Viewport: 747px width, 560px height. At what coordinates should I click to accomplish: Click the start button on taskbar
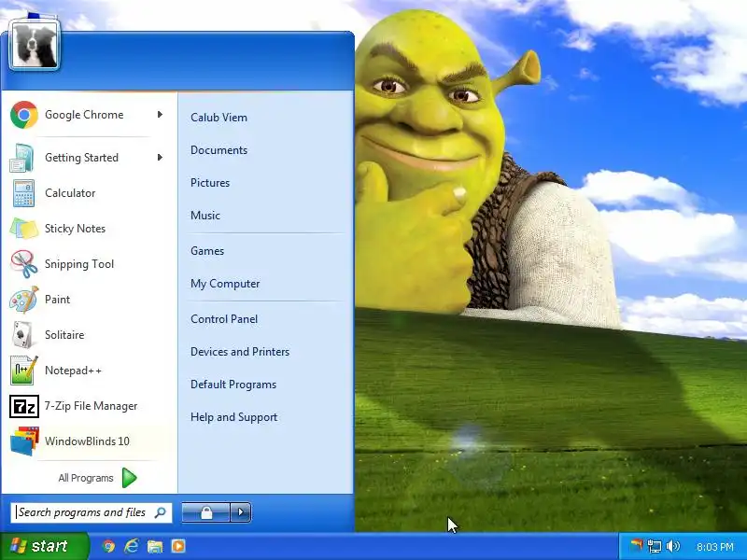[44, 546]
